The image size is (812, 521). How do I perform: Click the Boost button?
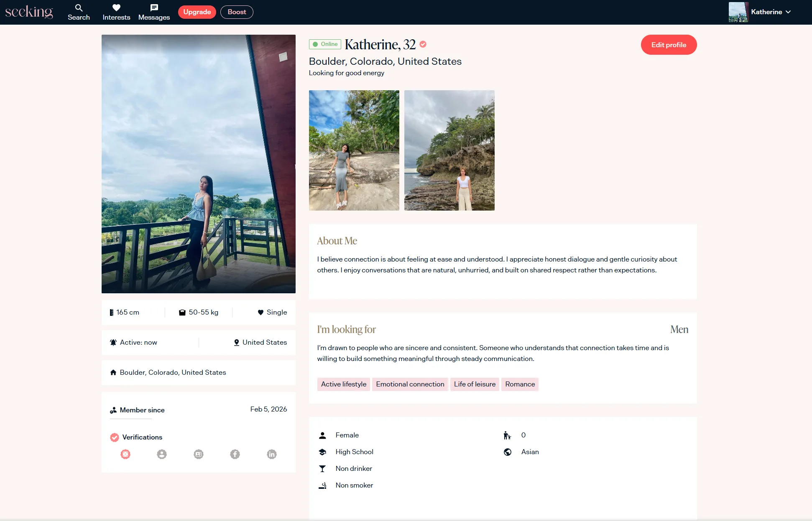click(x=237, y=12)
